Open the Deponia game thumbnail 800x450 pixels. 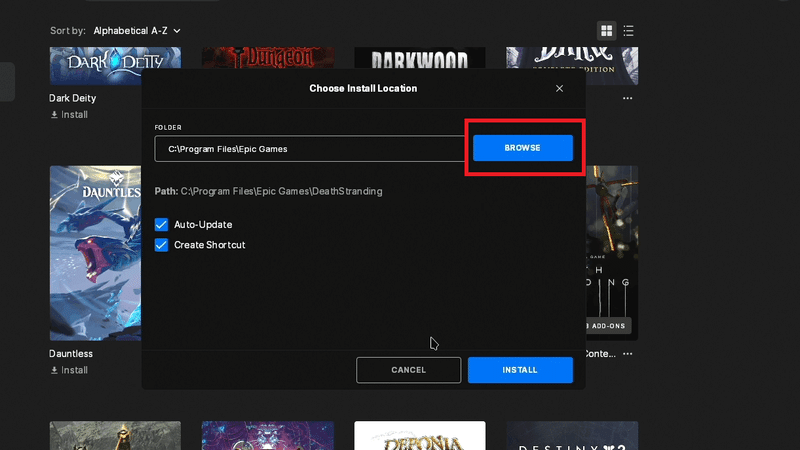(419, 435)
